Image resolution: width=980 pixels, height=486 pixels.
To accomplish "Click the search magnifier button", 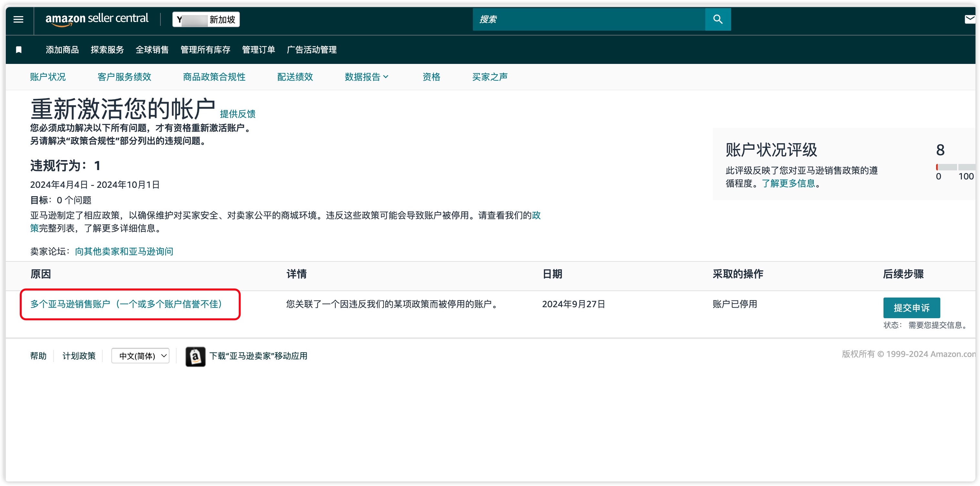I will click(x=718, y=19).
